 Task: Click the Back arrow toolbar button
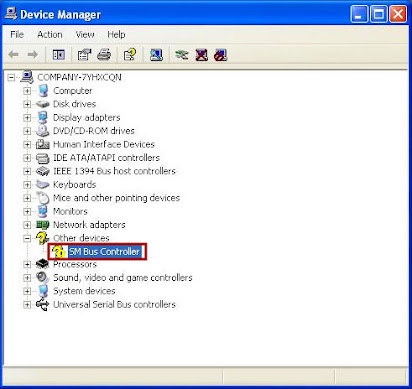tap(14, 54)
